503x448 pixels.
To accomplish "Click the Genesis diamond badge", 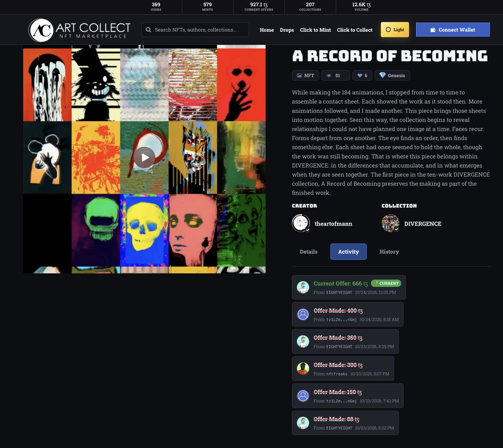I will point(392,75).
